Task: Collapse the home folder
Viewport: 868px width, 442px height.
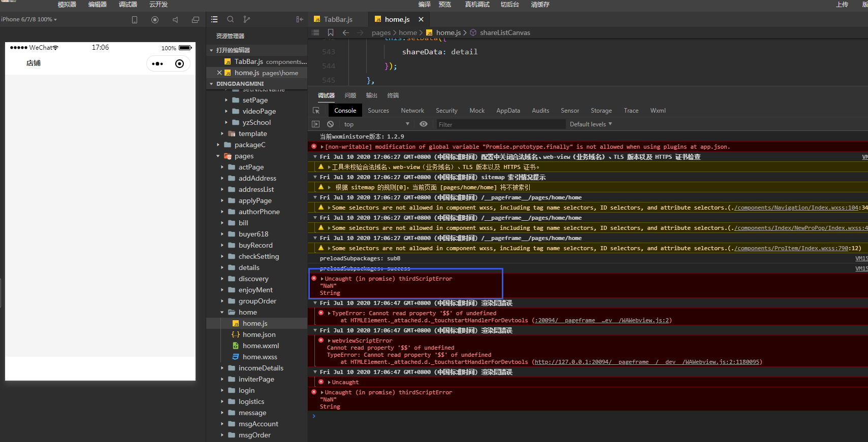Action: pyautogui.click(x=222, y=312)
